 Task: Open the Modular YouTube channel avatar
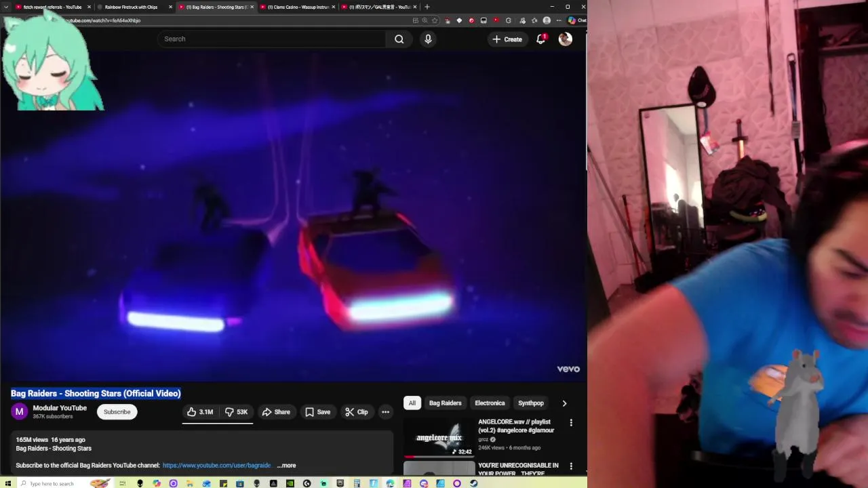20,411
